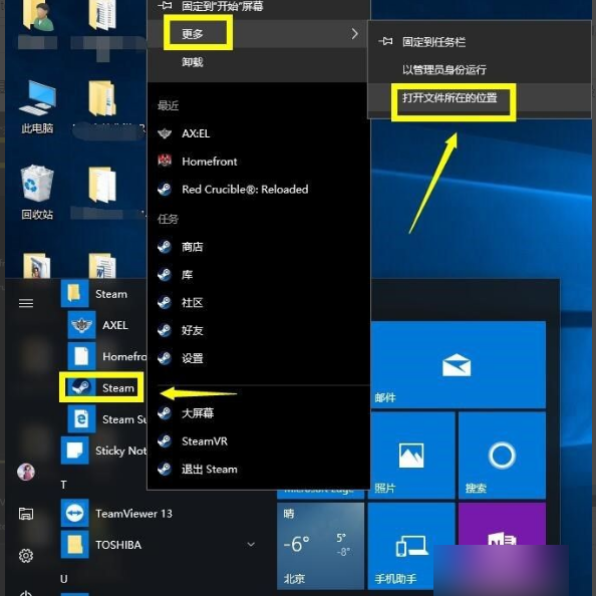
Task: Jump to the T letter group header
Action: point(63,485)
